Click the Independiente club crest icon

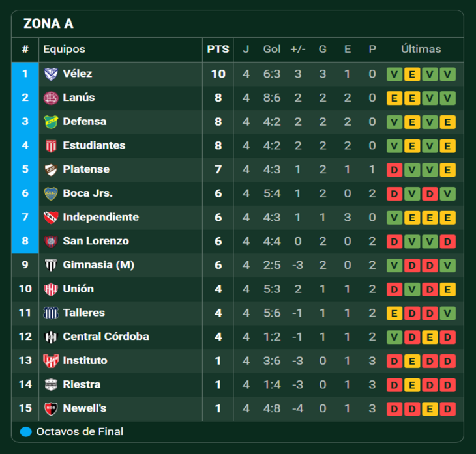click(51, 217)
